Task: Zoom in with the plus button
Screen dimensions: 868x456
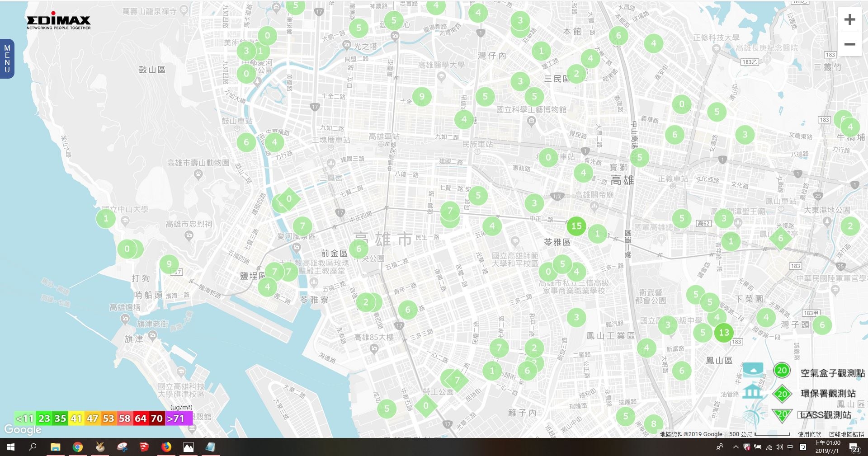Action: click(x=849, y=20)
